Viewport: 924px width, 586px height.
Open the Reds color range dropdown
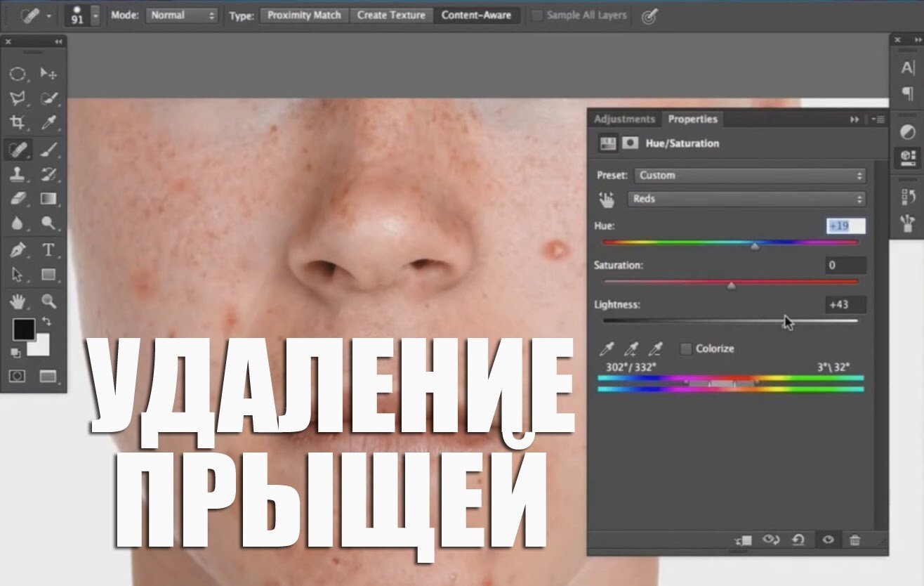tap(746, 199)
